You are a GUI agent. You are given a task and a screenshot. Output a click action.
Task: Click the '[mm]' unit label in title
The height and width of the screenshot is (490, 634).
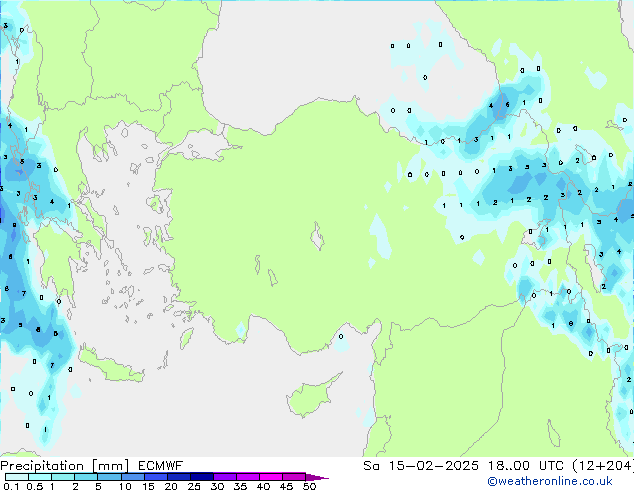(x=110, y=466)
